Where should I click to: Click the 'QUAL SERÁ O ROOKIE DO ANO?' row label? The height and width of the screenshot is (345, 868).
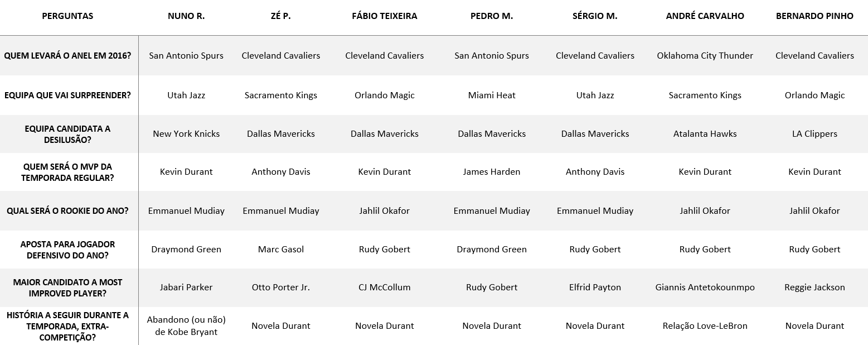(x=67, y=211)
